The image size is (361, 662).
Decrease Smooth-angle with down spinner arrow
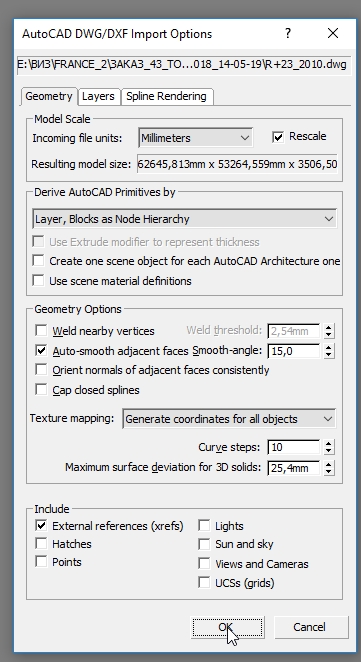pos(329,354)
